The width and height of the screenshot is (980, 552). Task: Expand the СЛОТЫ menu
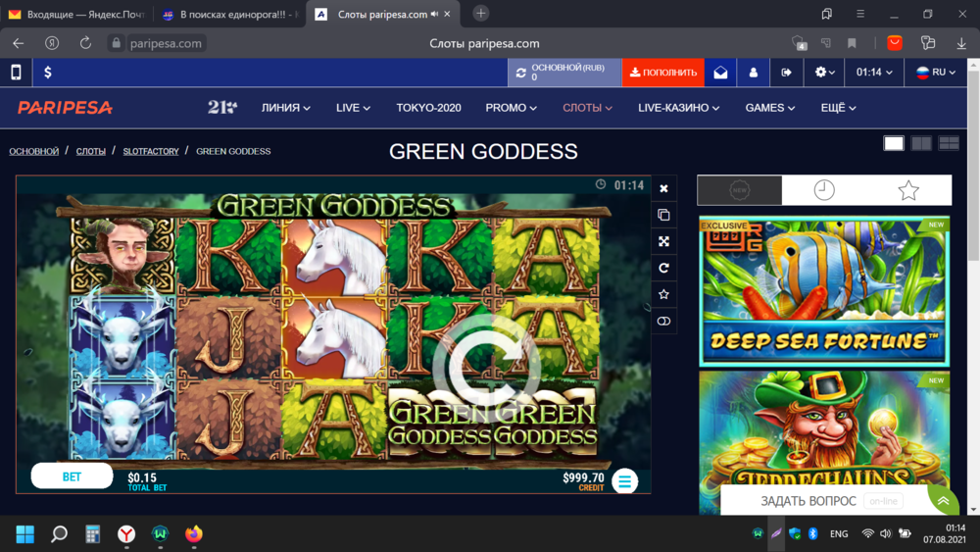pyautogui.click(x=587, y=108)
